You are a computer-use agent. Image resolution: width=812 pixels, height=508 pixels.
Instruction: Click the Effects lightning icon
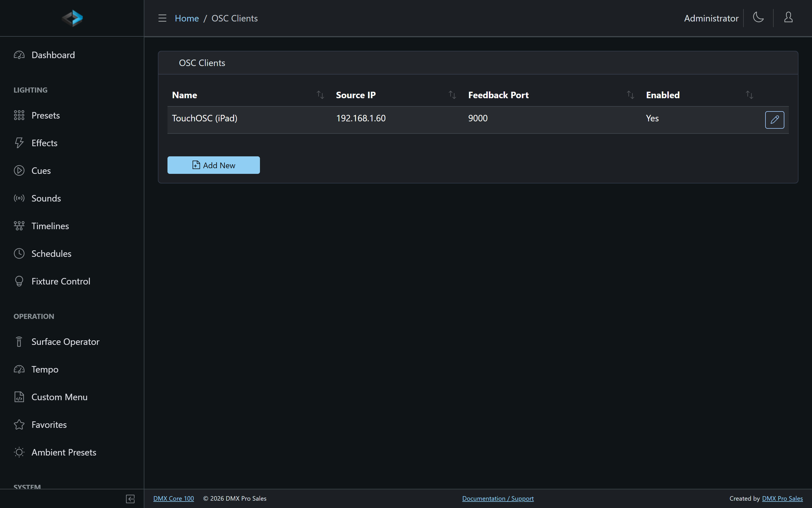19,143
